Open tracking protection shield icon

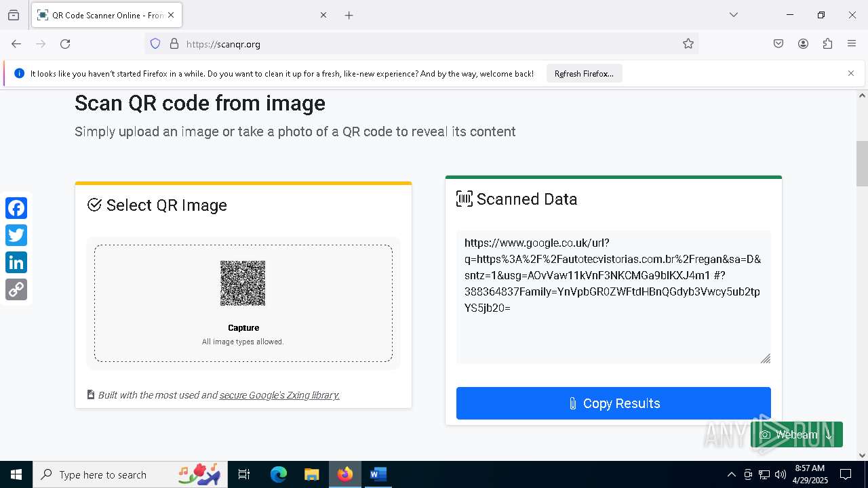point(155,44)
